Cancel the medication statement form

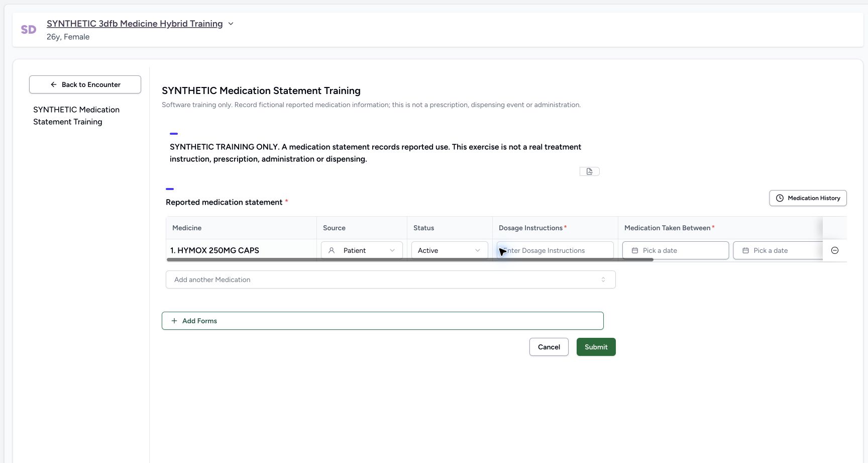[549, 347]
